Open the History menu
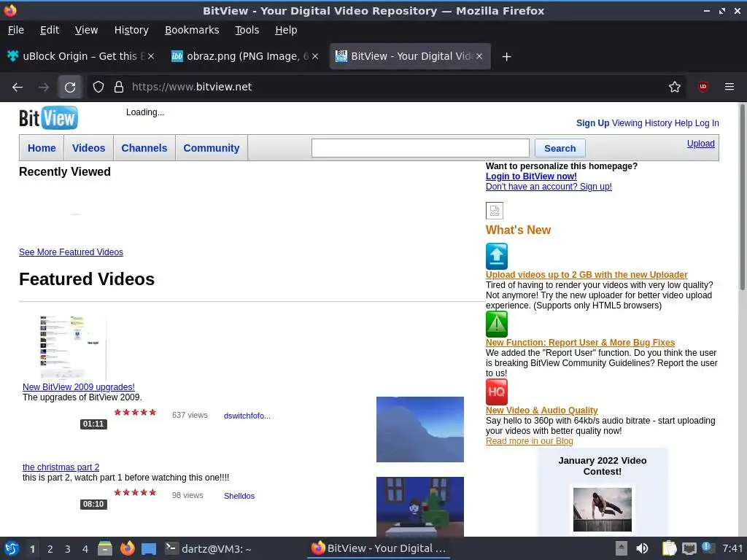This screenshot has height=560, width=747. click(131, 30)
